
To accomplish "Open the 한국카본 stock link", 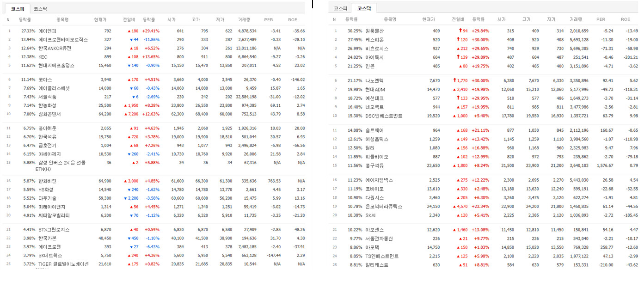I will point(47,238).
